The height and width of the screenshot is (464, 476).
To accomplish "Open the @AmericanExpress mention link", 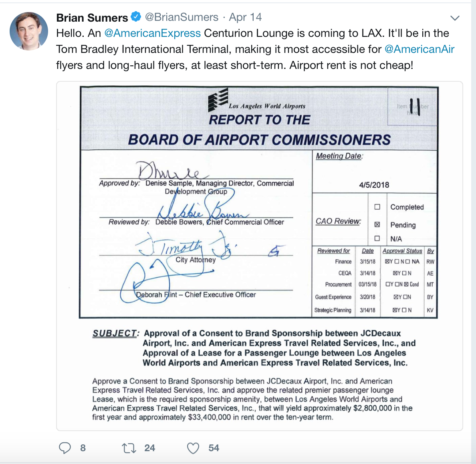I will (152, 33).
